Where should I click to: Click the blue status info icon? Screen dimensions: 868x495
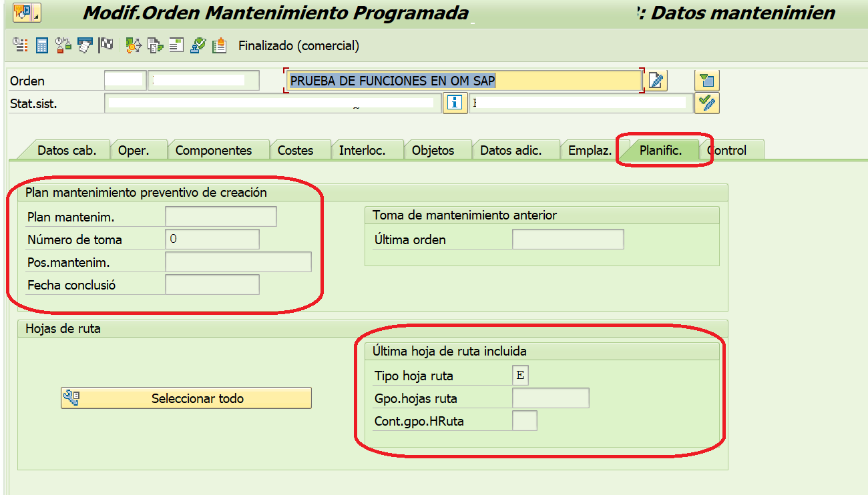pyautogui.click(x=455, y=103)
